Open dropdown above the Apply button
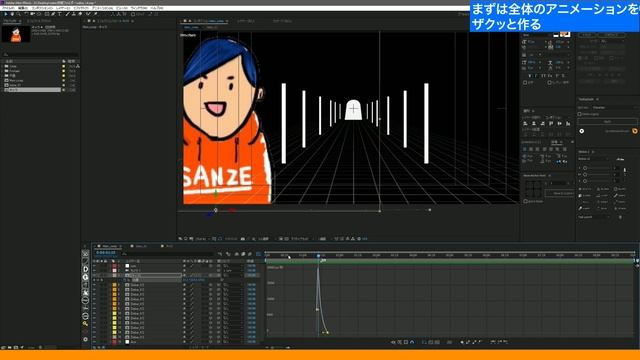The height and width of the screenshot is (360, 640). click(x=615, y=108)
